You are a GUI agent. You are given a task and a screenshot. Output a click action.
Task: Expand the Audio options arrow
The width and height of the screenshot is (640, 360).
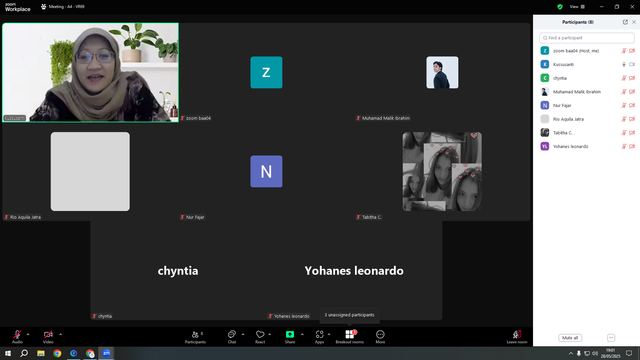(28, 334)
